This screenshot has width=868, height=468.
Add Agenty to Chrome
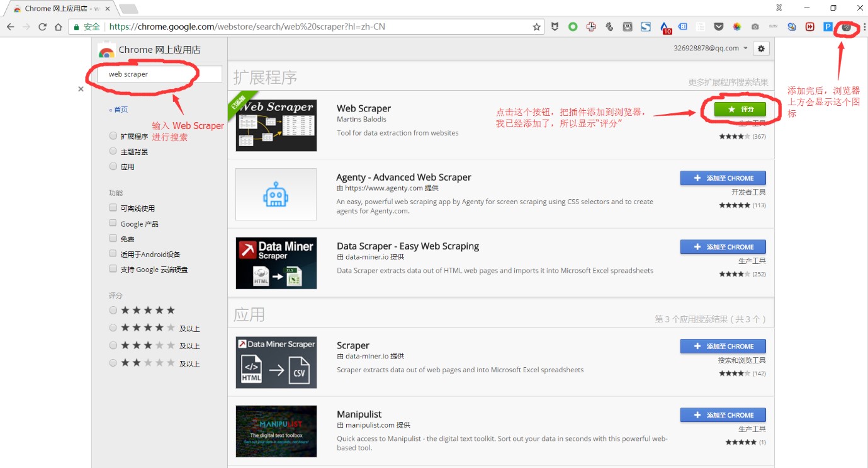point(723,178)
